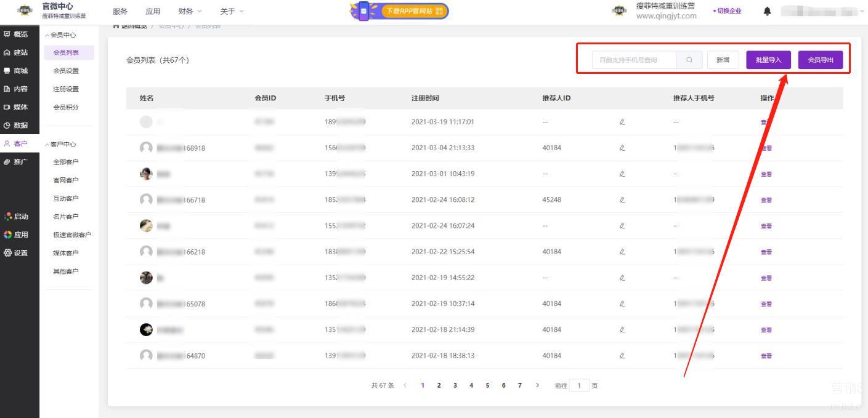
Task: Open the notification bell
Action: [x=767, y=11]
